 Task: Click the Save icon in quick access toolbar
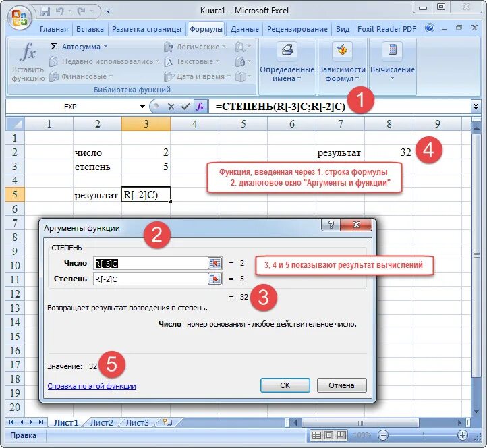pyautogui.click(x=45, y=11)
